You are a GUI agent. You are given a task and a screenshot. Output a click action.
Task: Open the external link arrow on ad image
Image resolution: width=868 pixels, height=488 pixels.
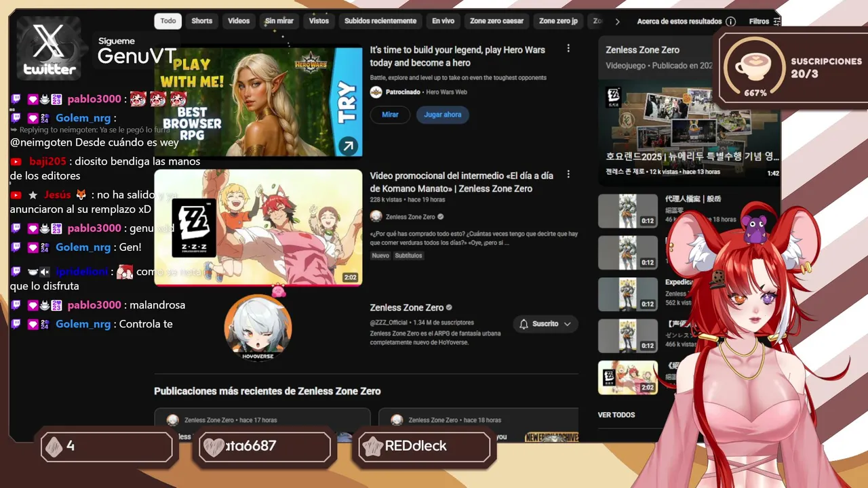pyautogui.click(x=349, y=146)
